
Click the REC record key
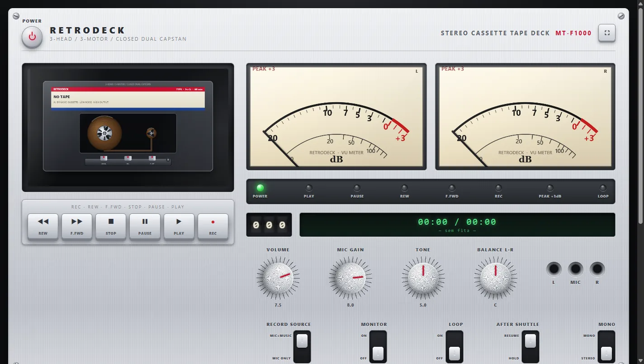[x=213, y=226]
